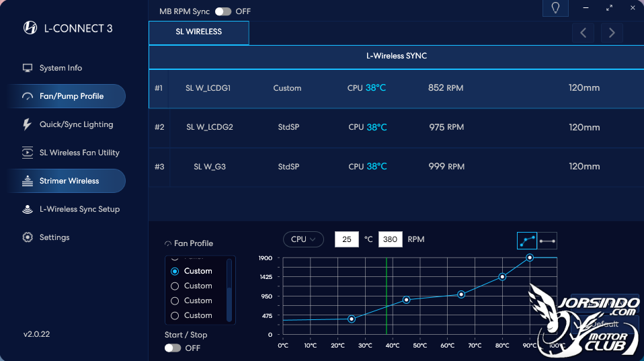The image size is (644, 361).
Task: Open System Info monitor icon
Action: tap(28, 68)
